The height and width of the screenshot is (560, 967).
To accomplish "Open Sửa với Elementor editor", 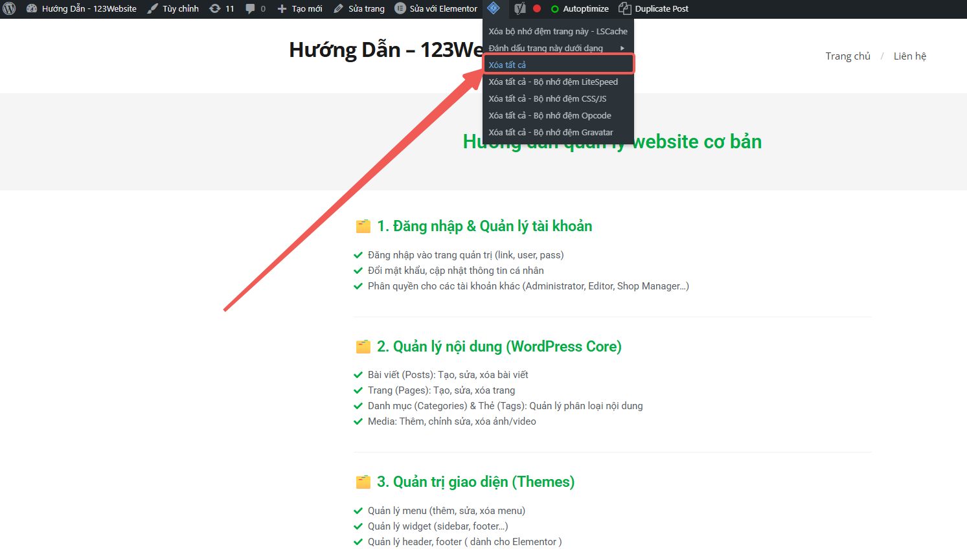I will (x=436, y=9).
